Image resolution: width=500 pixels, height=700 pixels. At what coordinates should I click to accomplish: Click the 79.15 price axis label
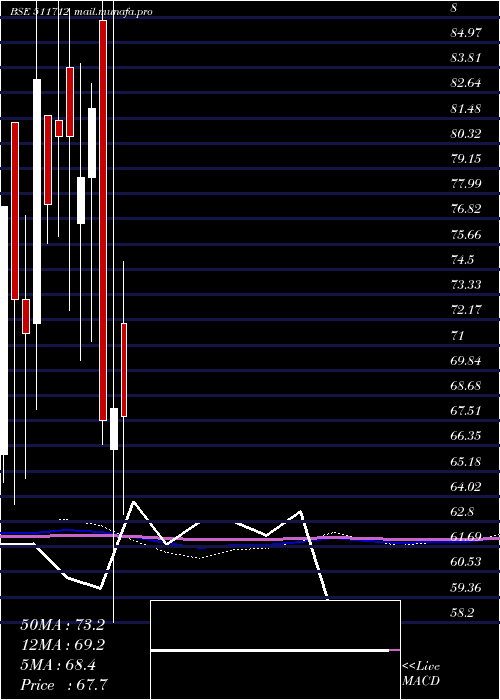(466, 158)
